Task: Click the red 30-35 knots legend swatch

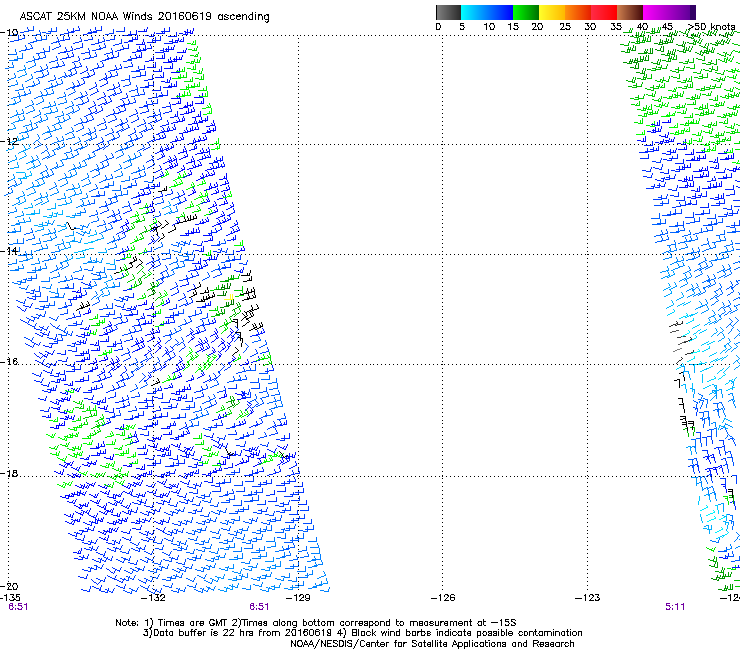Action: [604, 12]
